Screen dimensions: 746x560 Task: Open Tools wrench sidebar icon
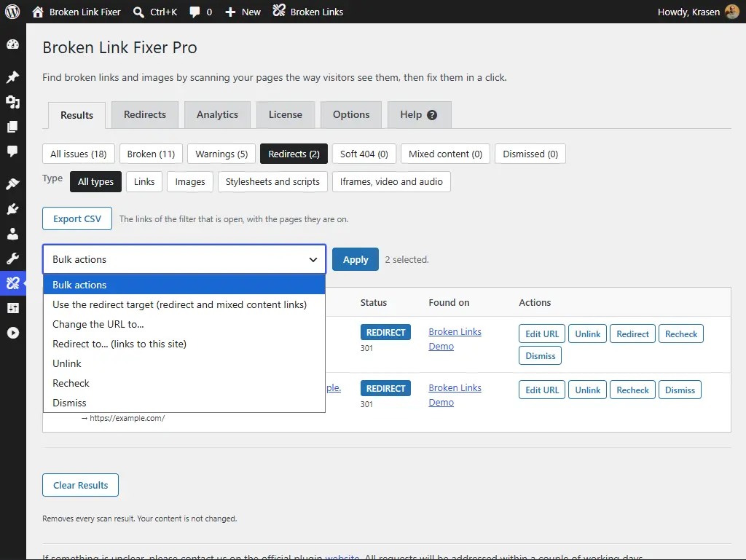pos(13,258)
